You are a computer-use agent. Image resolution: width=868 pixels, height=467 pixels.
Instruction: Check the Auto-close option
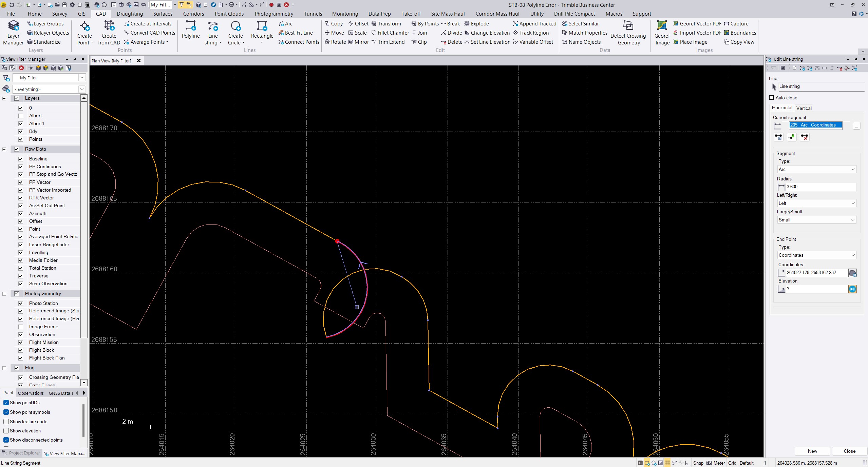[772, 98]
